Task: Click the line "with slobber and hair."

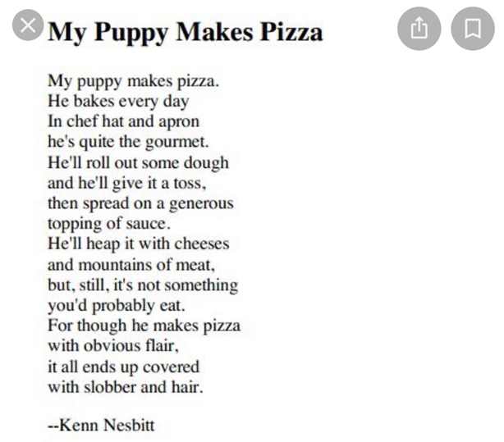Action: pos(125,386)
